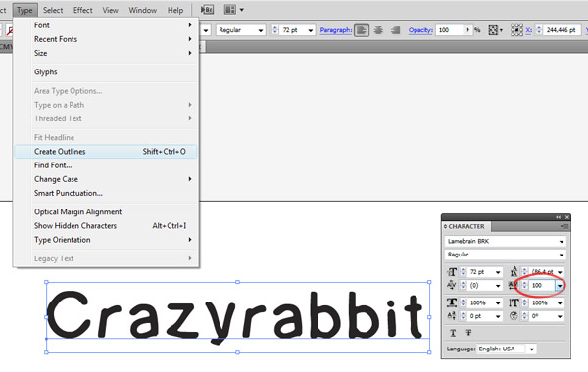Open Glyphs from the Type menu
The width and height of the screenshot is (588, 372).
tap(106, 71)
